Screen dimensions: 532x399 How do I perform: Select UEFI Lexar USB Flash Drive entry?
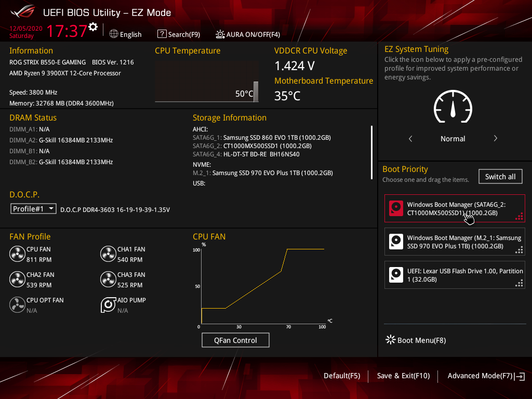(x=455, y=275)
